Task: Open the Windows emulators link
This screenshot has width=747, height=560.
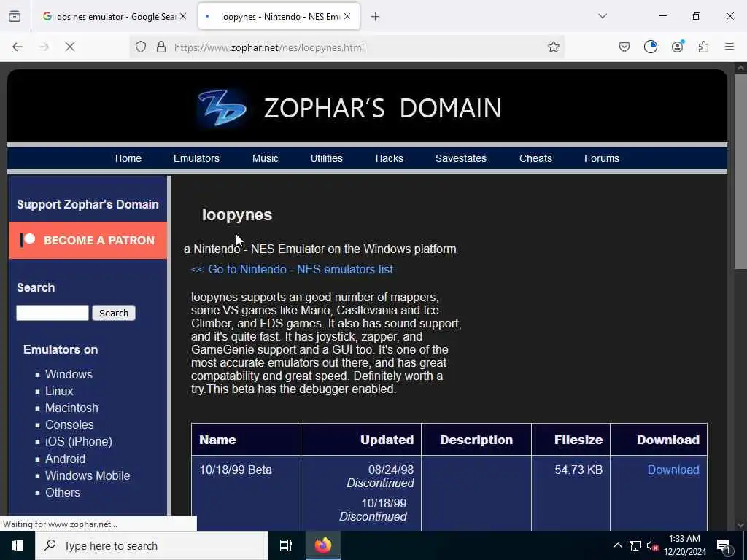Action: click(69, 374)
